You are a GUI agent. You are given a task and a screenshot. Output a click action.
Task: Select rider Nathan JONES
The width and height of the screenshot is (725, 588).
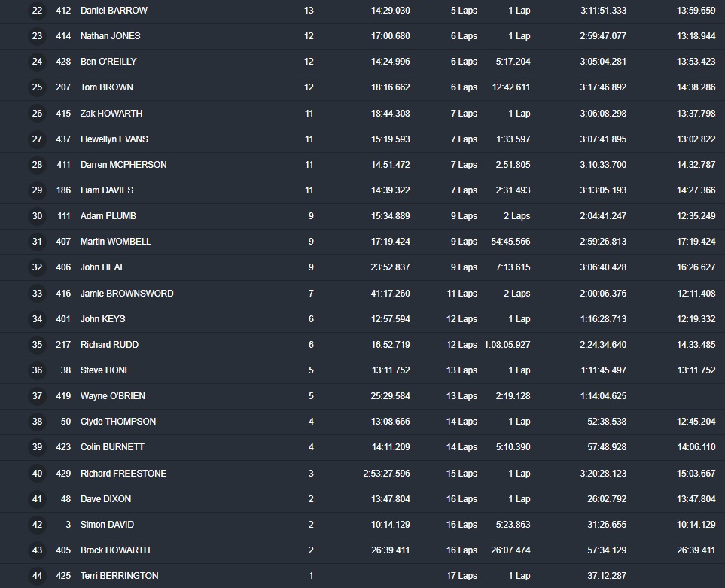pos(110,36)
